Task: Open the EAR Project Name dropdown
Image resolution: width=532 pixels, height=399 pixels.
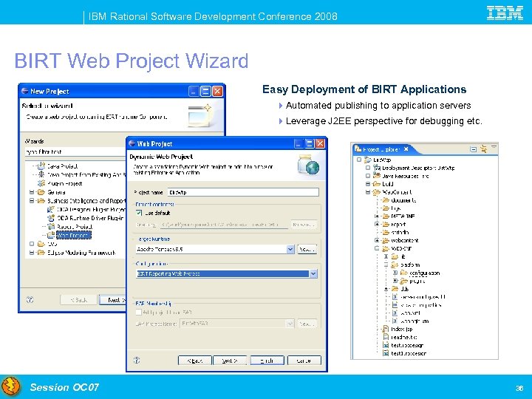Action: (x=290, y=324)
